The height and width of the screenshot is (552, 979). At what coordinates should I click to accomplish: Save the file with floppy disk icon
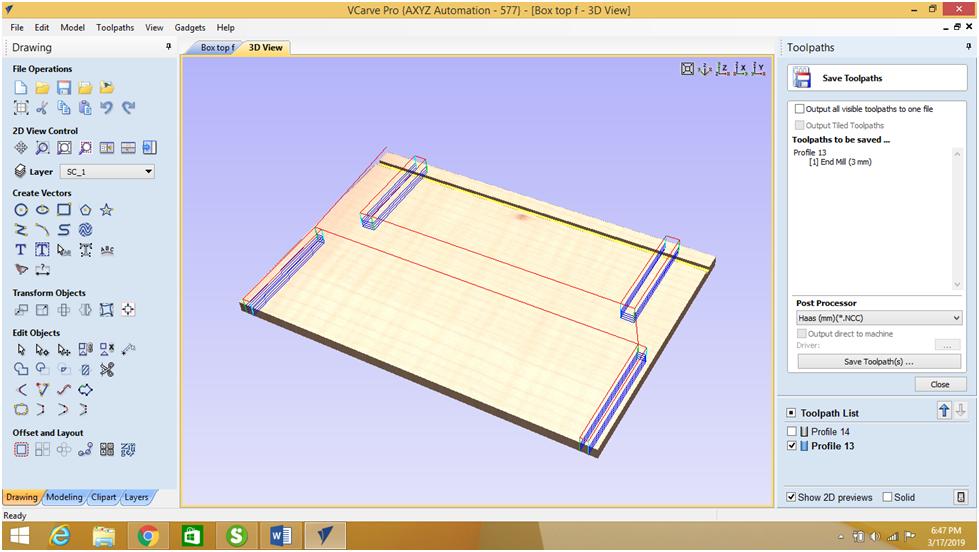(64, 87)
